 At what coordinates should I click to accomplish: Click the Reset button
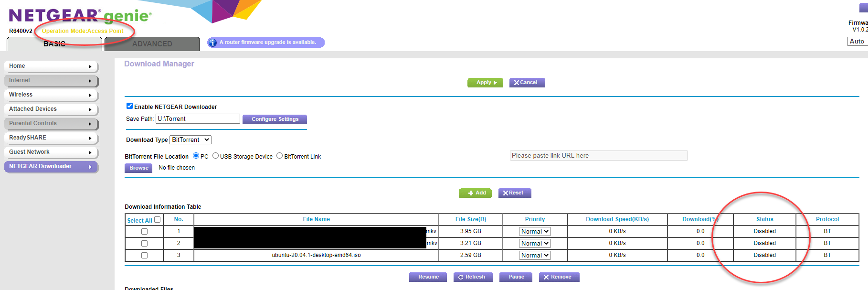point(515,193)
